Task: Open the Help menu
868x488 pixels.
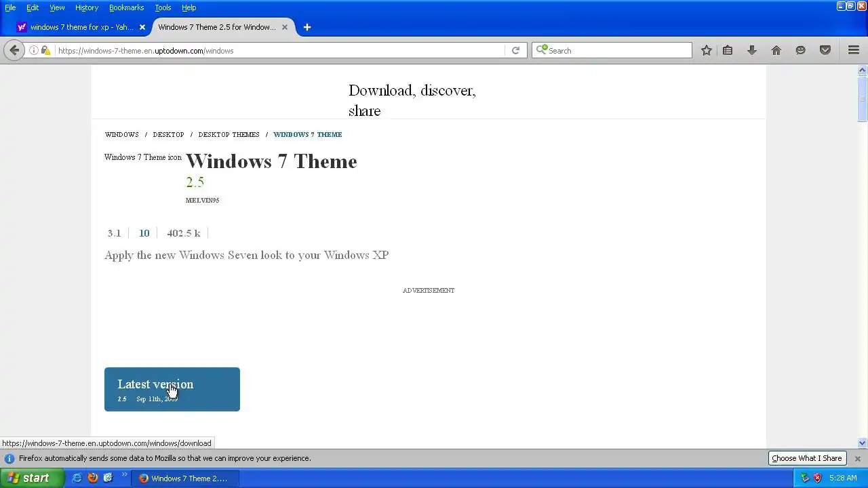Action: pos(189,7)
